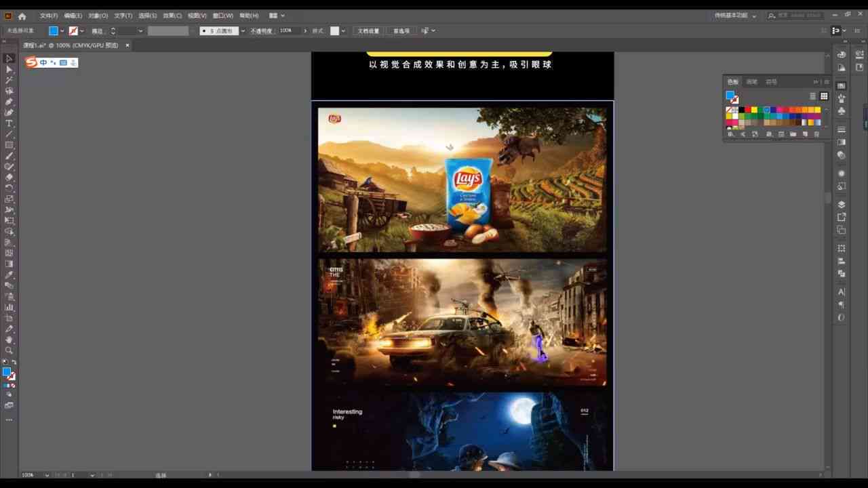Screen dimensions: 868x488
Task: Select the Selection tool arrow
Action: tap(9, 59)
